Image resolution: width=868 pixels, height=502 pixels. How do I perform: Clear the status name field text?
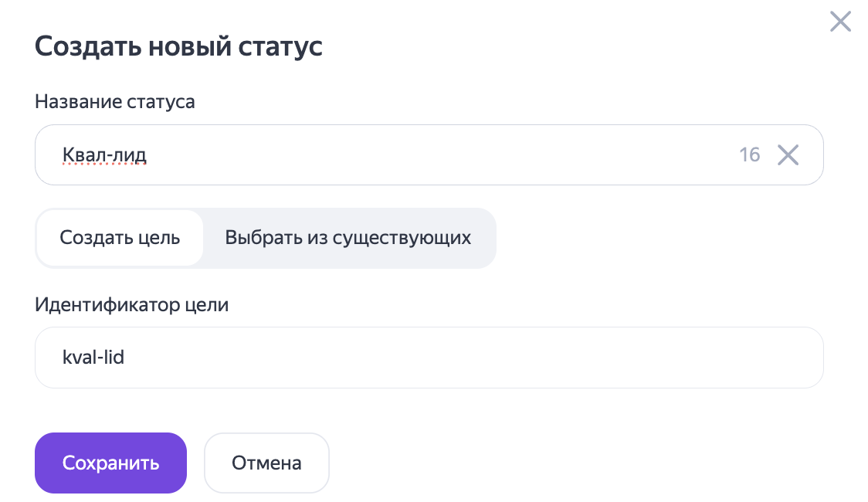788,155
